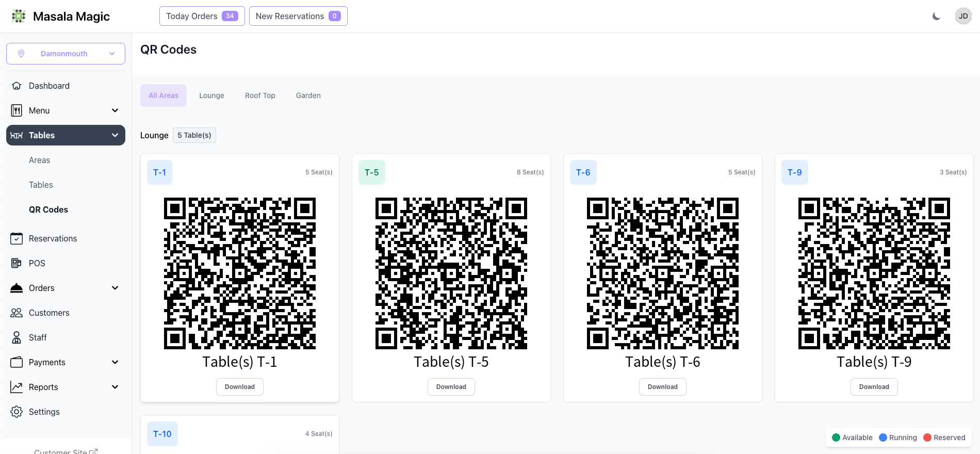The image size is (980, 454).
Task: Click the T-6 table badge
Action: [x=583, y=172]
